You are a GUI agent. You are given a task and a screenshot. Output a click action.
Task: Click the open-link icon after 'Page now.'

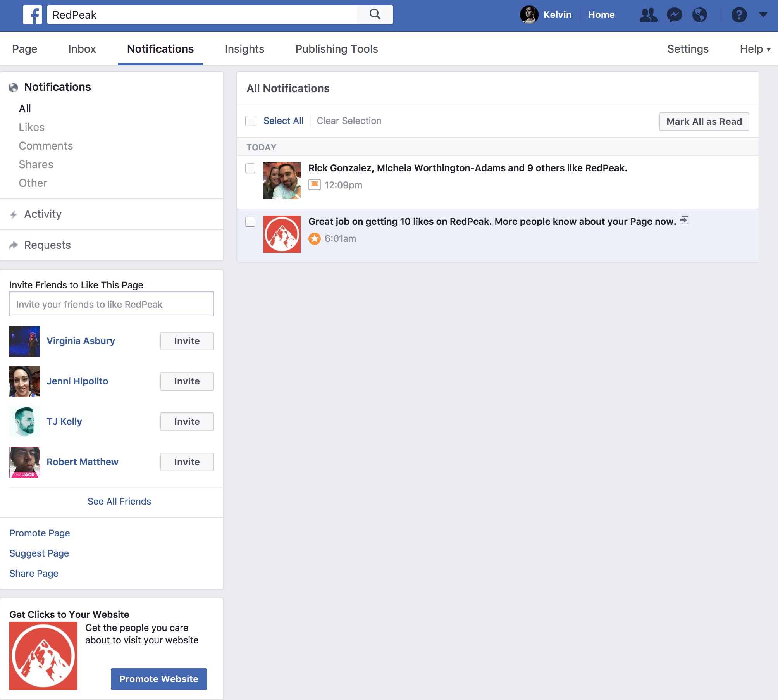click(x=685, y=221)
